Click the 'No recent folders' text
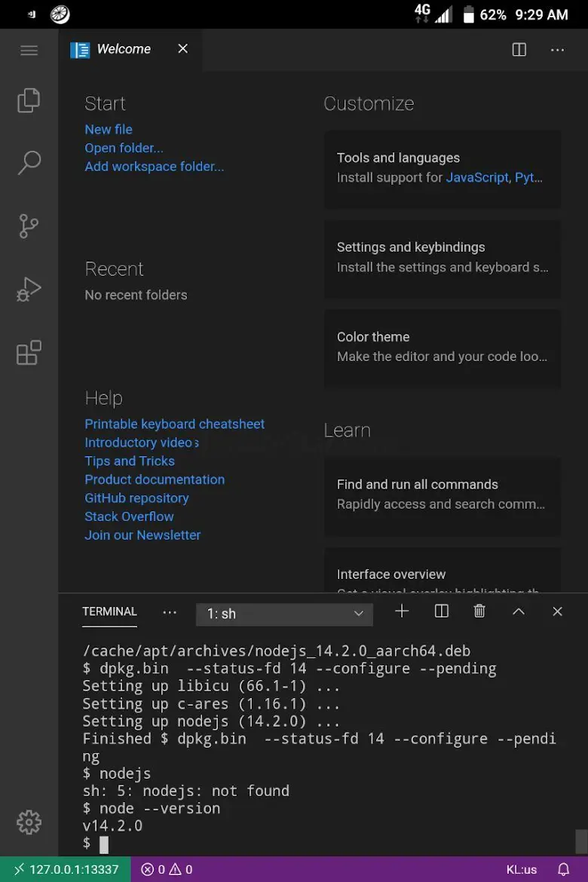The height and width of the screenshot is (882, 588). point(136,296)
